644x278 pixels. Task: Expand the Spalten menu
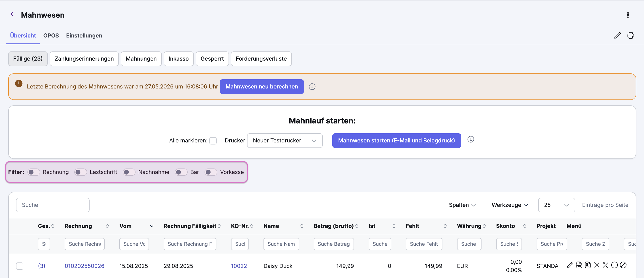click(x=462, y=205)
